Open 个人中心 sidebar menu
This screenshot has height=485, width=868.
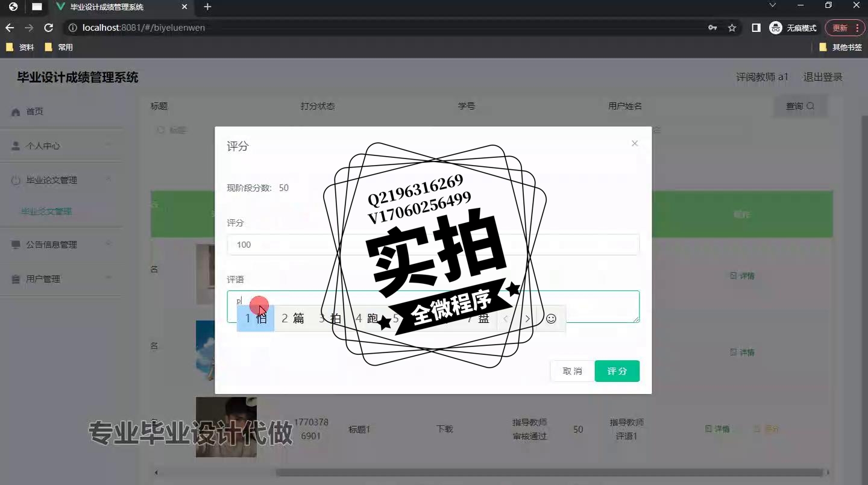point(60,146)
